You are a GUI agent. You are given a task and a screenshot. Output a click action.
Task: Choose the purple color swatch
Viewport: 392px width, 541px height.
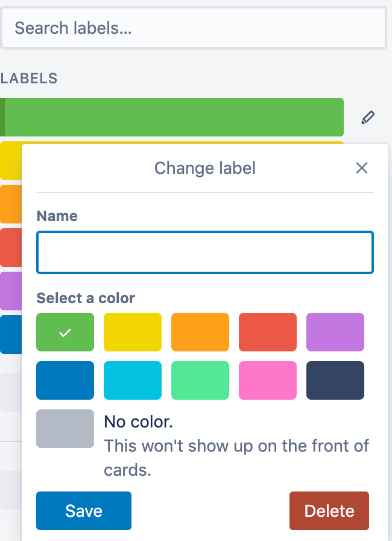coord(335,332)
